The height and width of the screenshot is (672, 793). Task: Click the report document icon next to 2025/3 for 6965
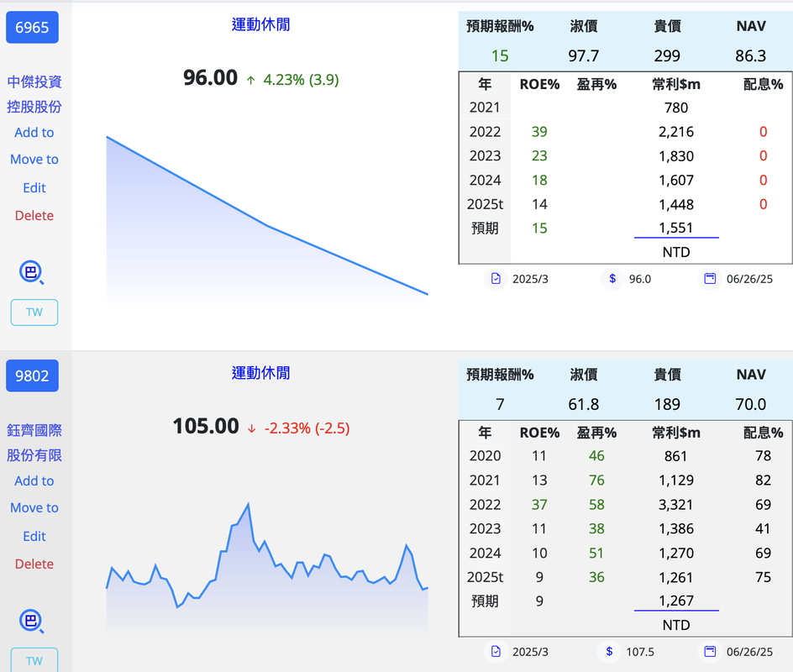496,279
